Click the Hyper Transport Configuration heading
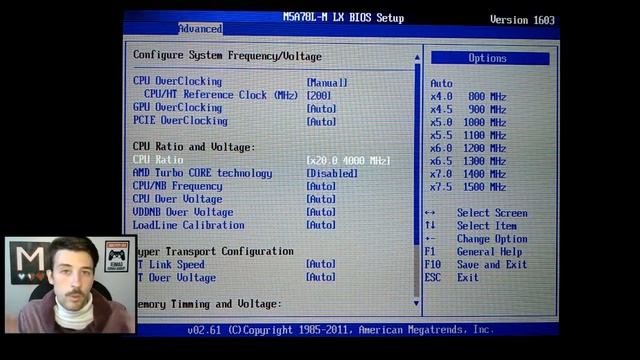This screenshot has width=640, height=360. 216,251
